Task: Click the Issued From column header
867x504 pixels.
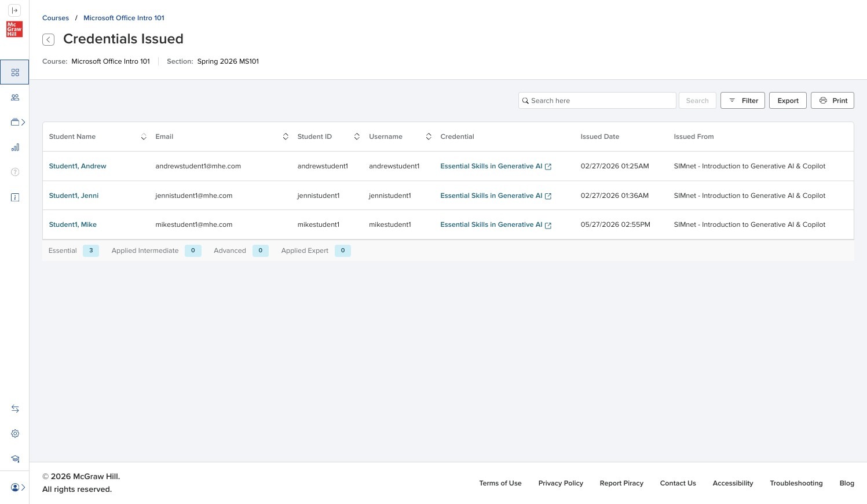Action: click(694, 137)
